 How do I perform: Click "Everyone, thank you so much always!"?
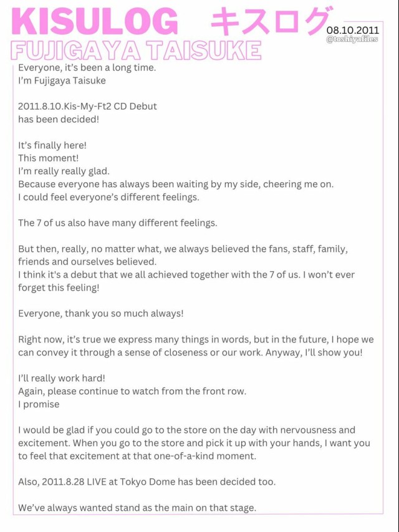[101, 314]
